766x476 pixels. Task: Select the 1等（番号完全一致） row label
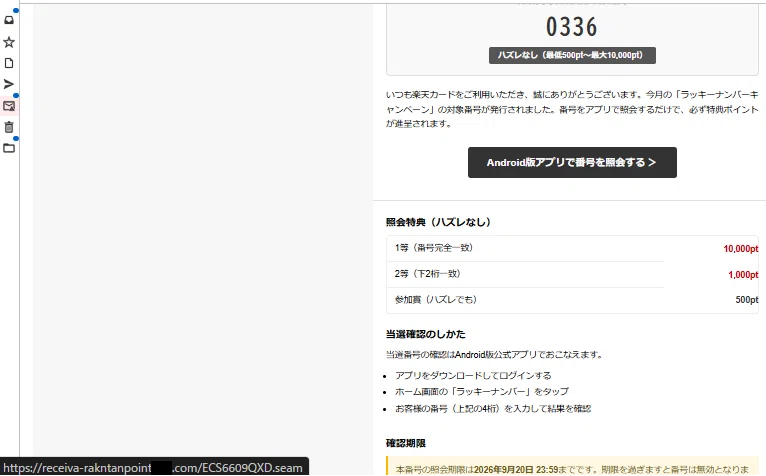(x=434, y=248)
